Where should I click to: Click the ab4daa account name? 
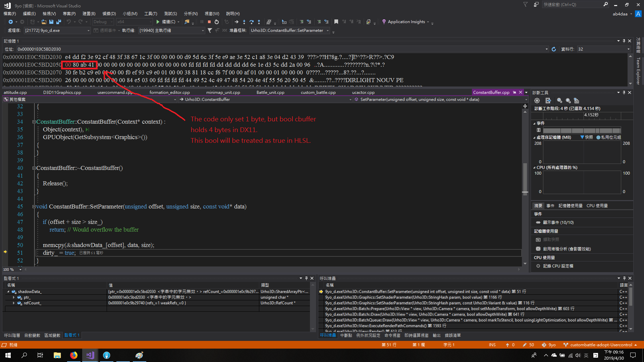(620, 14)
